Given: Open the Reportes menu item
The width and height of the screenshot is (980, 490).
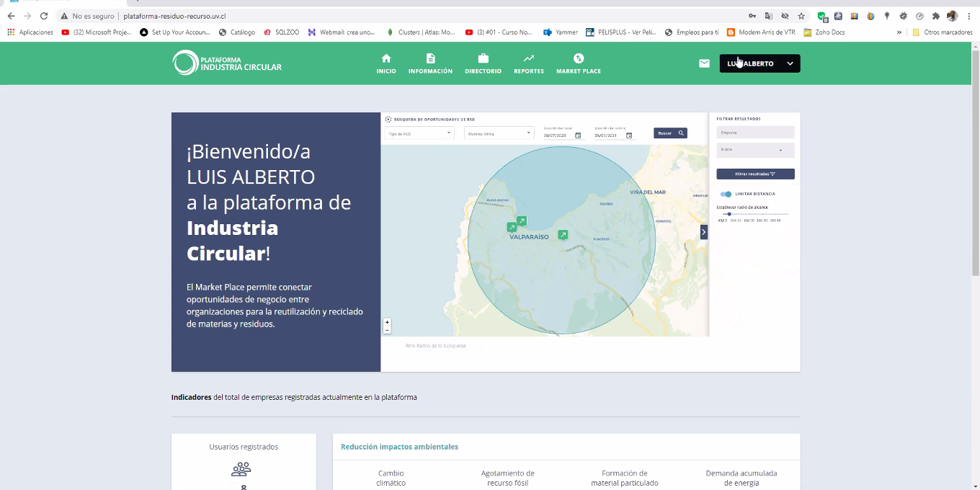Looking at the screenshot, I should tap(528, 63).
